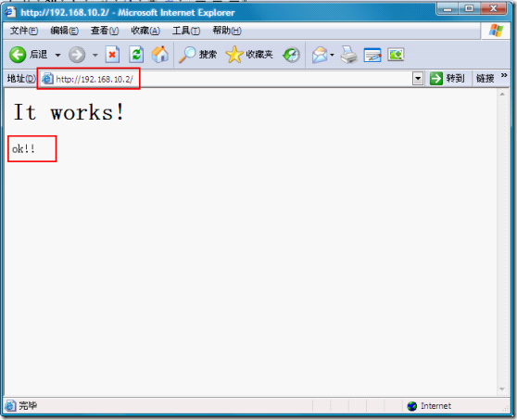Open the 收藏(A) menu

point(145,31)
